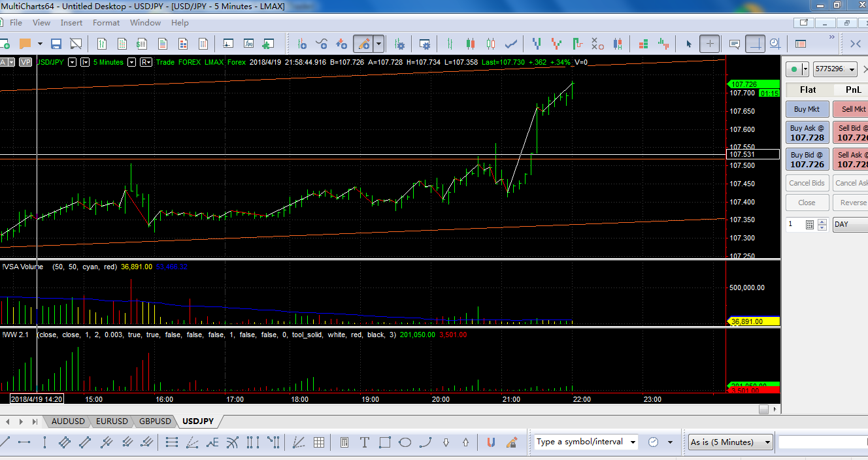Select the horizontal line drawing tool
Image resolution: width=868 pixels, height=460 pixels.
tap(24, 442)
